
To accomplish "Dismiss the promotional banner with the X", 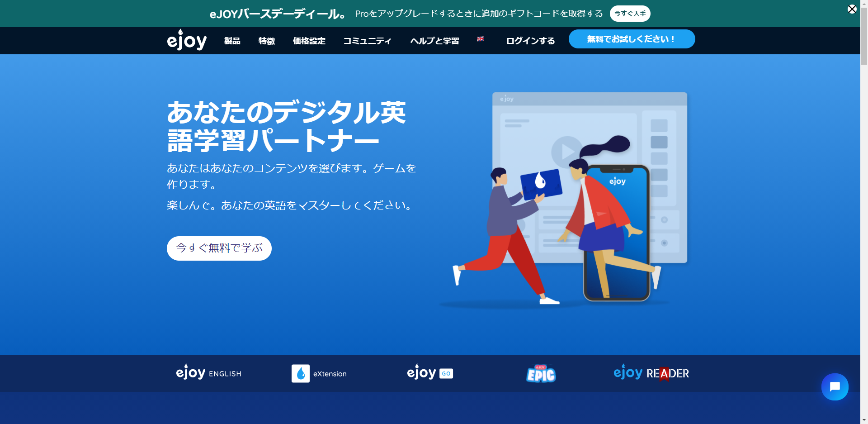I will 852,8.
